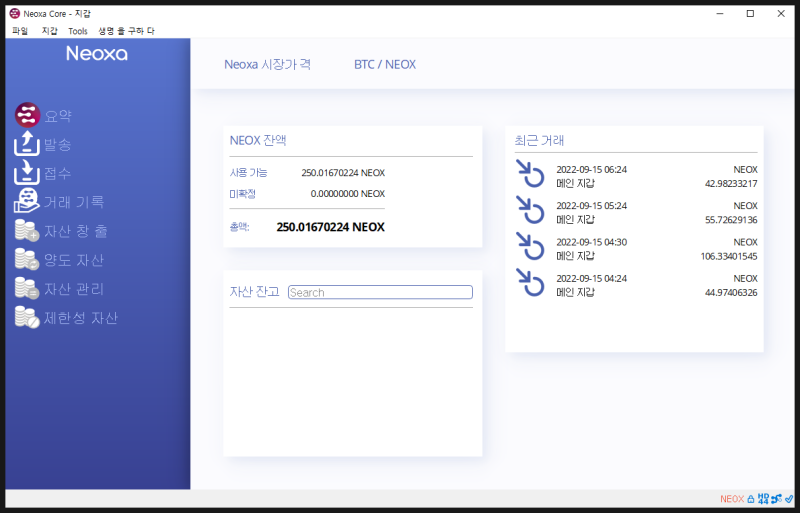The height and width of the screenshot is (513, 800).
Task: Select the 2022-09-15 06:24 recent transaction
Action: point(636,176)
